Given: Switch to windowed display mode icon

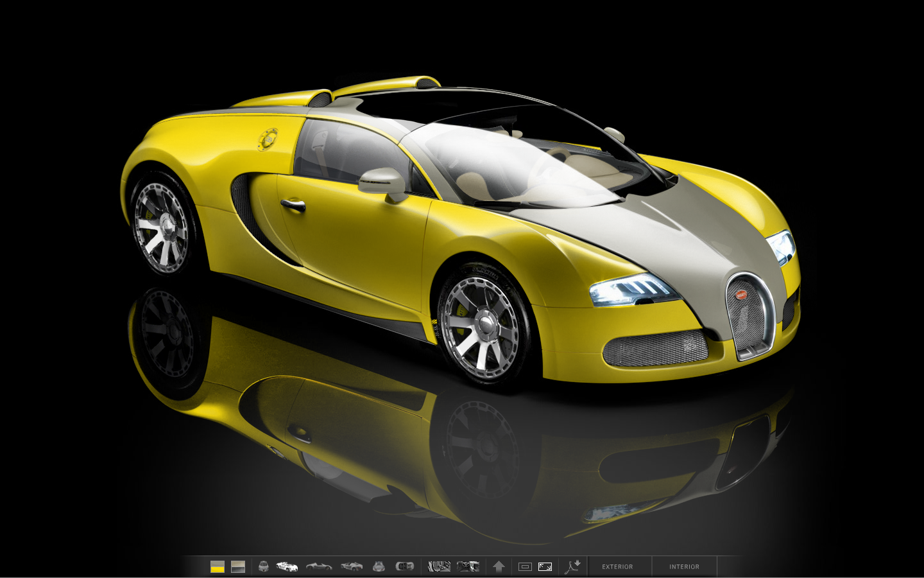Looking at the screenshot, I should 525,566.
